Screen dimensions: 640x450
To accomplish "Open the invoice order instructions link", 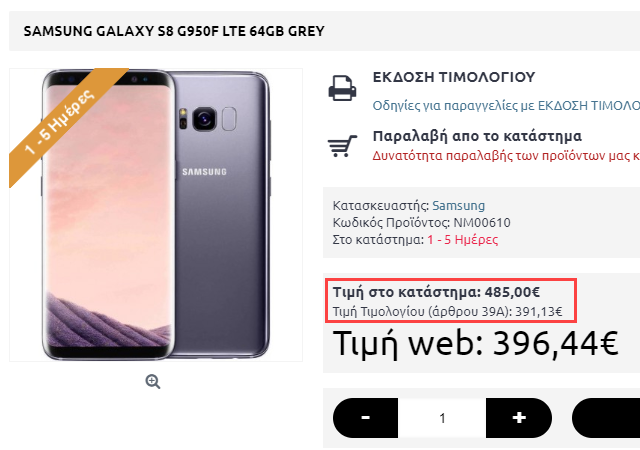I will pyautogui.click(x=506, y=106).
